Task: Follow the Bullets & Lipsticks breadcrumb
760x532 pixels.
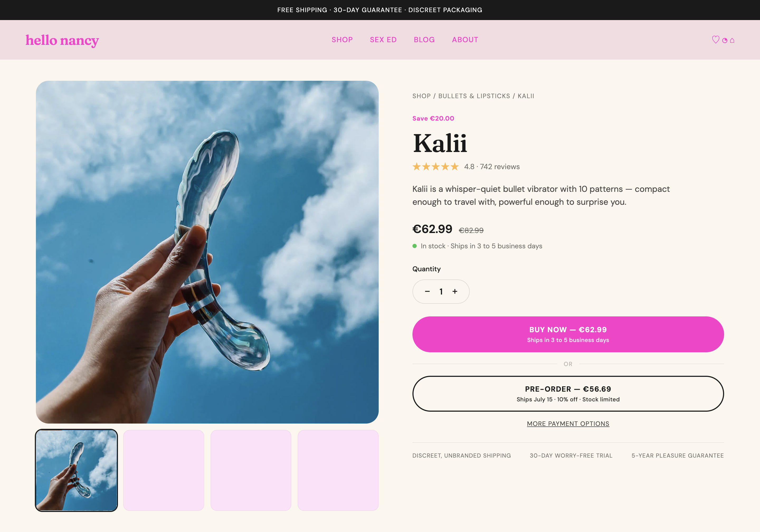Action: (x=474, y=96)
